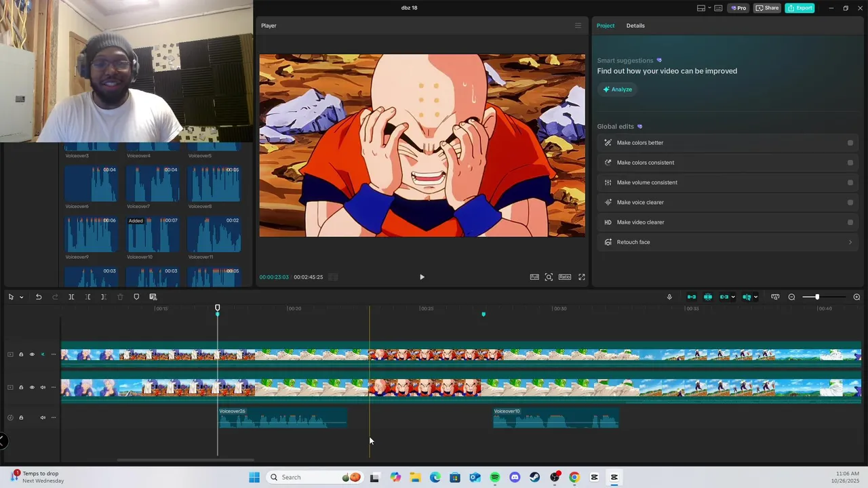Enable Make voice clearer checkbox
This screenshot has width=868, height=488.
(x=850, y=202)
